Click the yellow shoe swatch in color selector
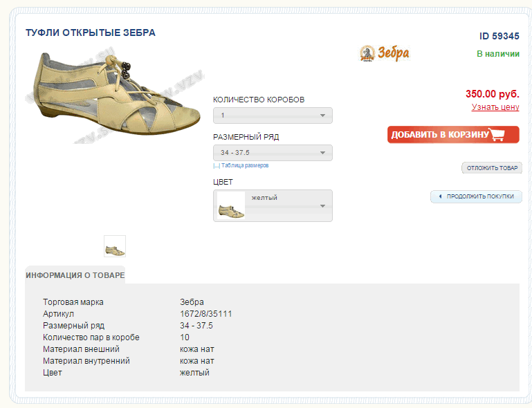Screen dimensions: 532x408 click(231, 205)
